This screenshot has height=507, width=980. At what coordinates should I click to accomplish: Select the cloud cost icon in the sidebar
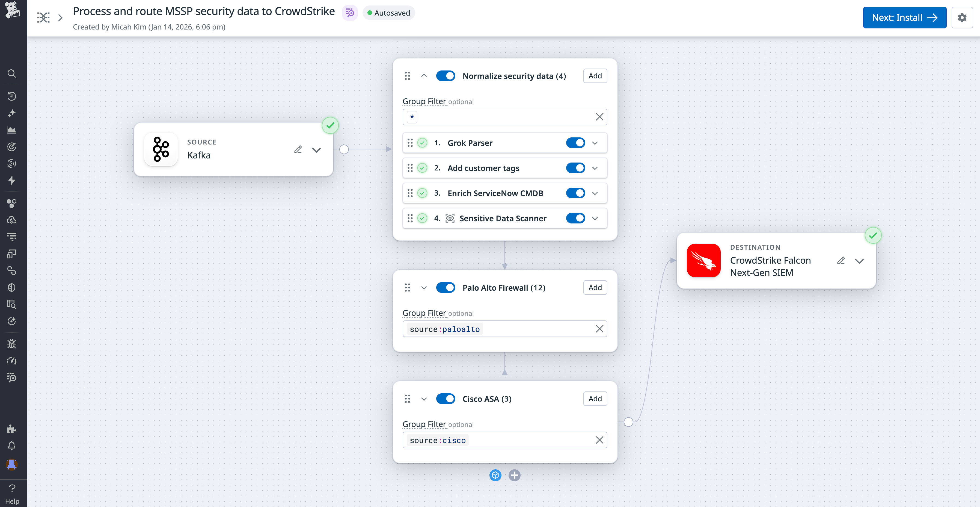click(12, 220)
